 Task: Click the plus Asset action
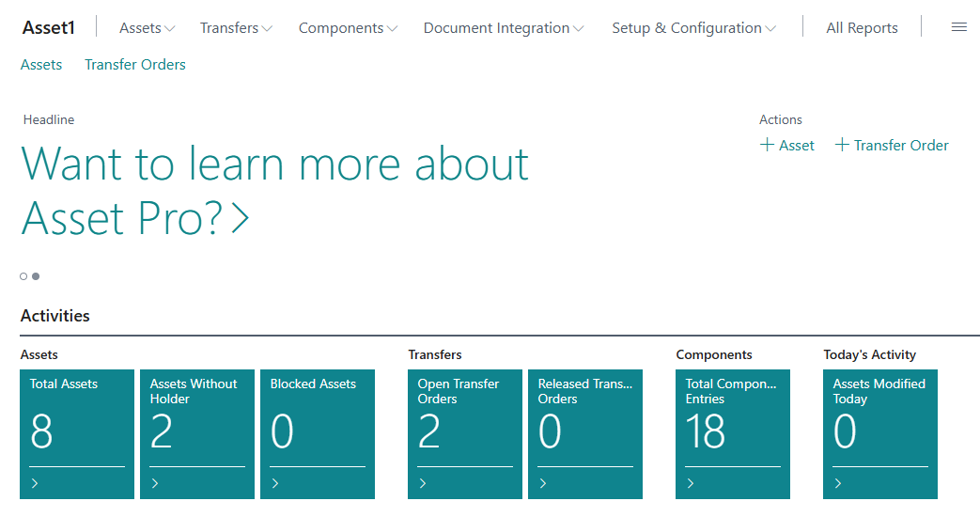[787, 145]
